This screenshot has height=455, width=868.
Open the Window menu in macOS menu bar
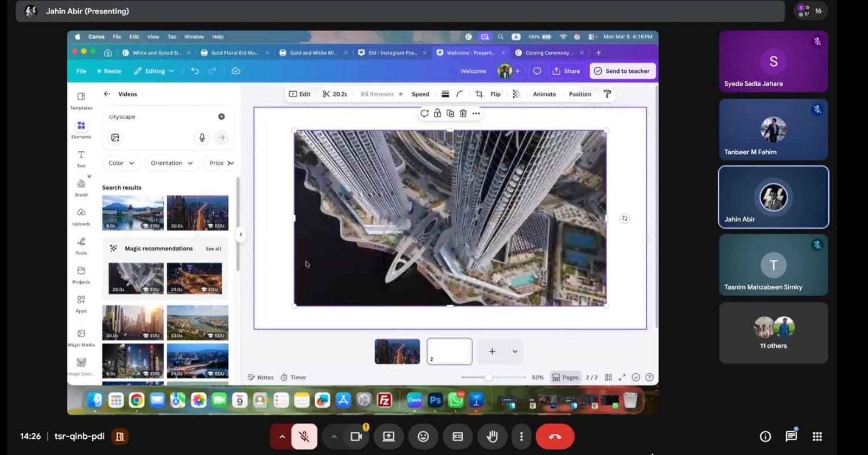tap(194, 37)
